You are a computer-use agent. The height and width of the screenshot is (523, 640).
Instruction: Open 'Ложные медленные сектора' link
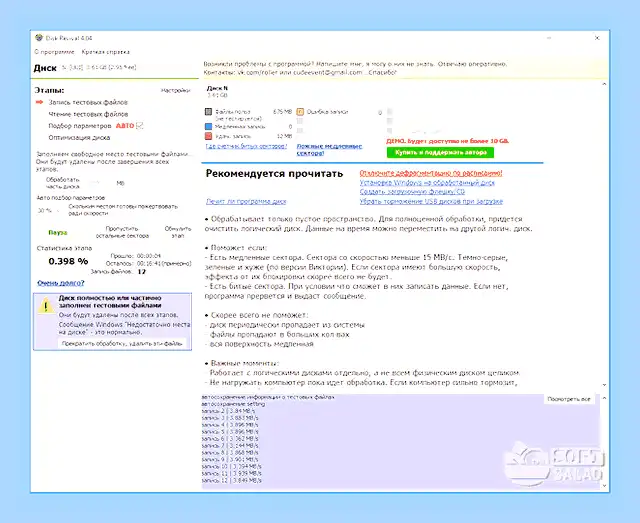(x=329, y=149)
